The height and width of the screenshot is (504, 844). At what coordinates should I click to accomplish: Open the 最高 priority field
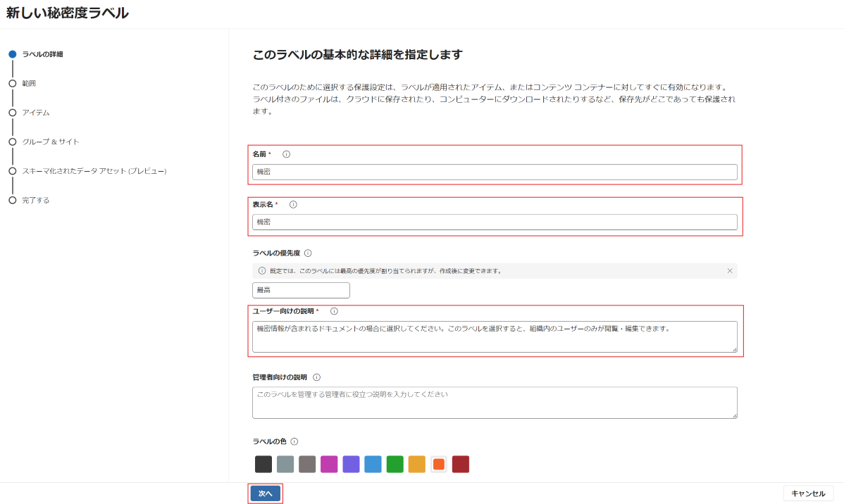click(x=301, y=290)
